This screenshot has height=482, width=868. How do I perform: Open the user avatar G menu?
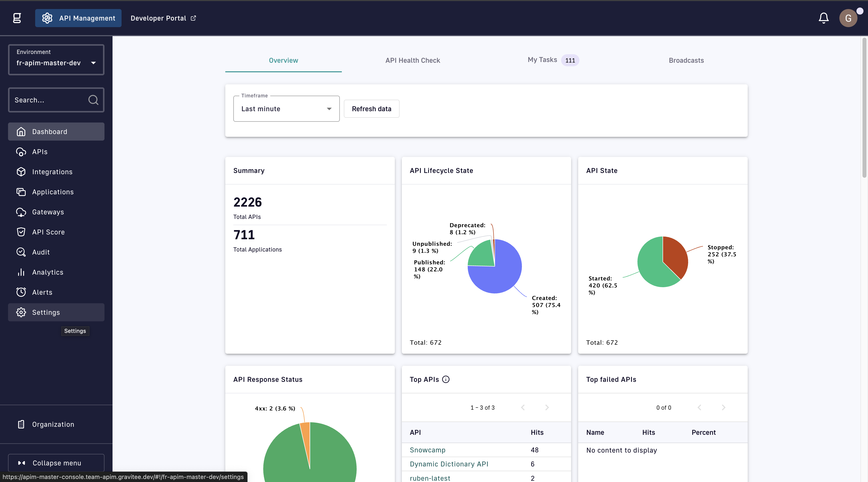pyautogui.click(x=848, y=18)
